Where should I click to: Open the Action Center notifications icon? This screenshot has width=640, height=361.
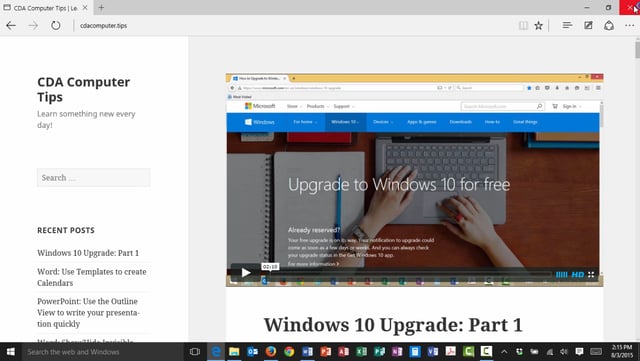579,352
